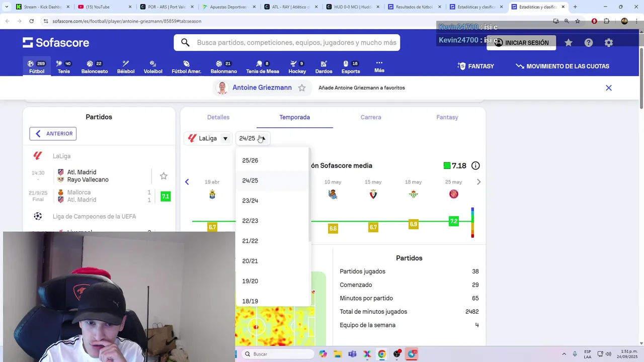Click the 15 may match crest
This screenshot has height=362, width=644.
373,195
